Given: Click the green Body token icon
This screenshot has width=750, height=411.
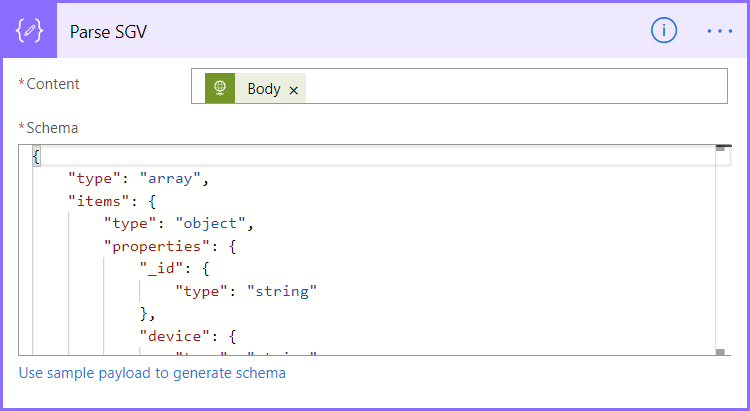Looking at the screenshot, I should pyautogui.click(x=221, y=88).
